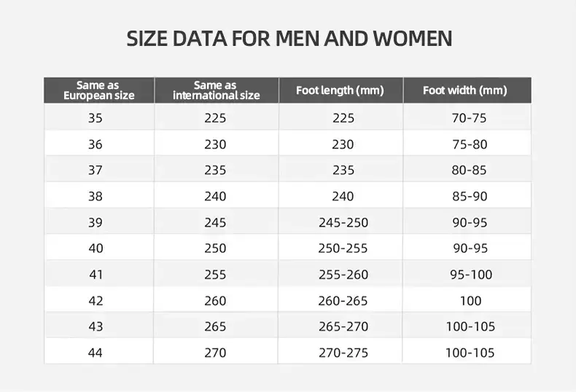Click the foot width cell showing only 100
This screenshot has height=392, width=576.
pos(467,299)
